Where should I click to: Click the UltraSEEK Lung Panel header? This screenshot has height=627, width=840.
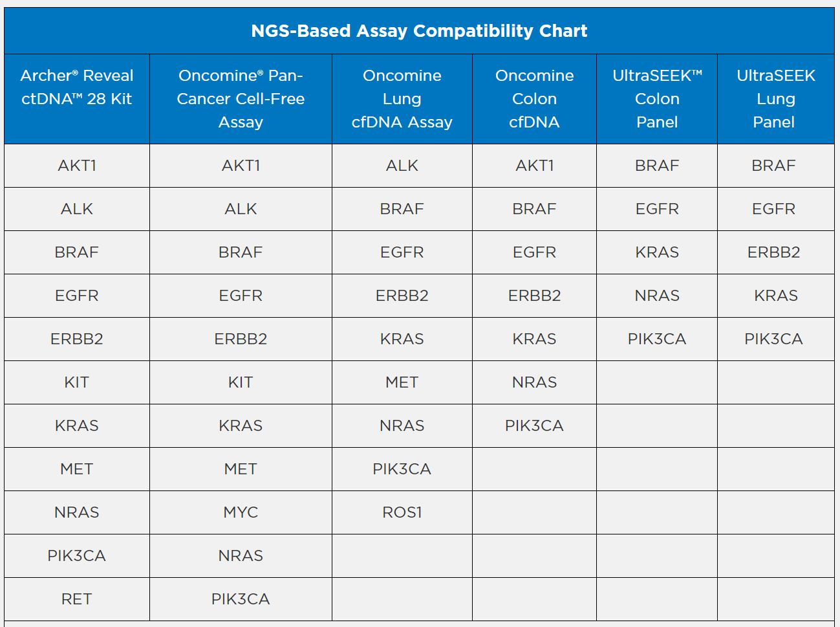pos(775,99)
